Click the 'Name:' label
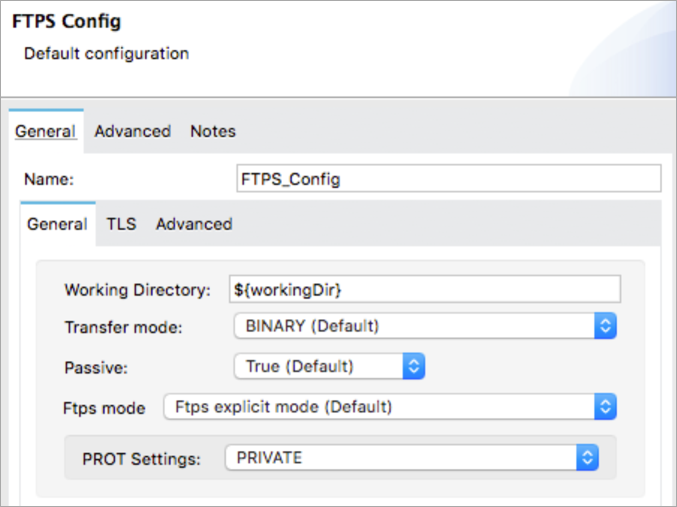Viewport: 677px width, 507px height. pos(49,179)
